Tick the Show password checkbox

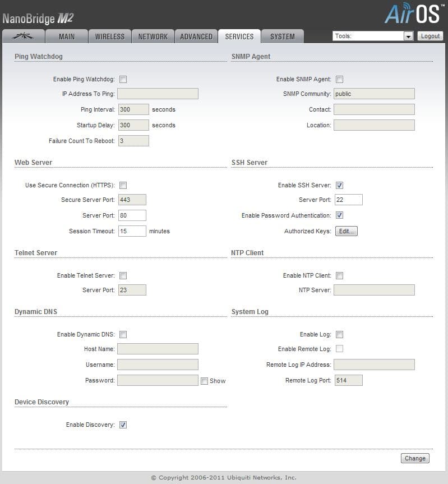click(204, 381)
